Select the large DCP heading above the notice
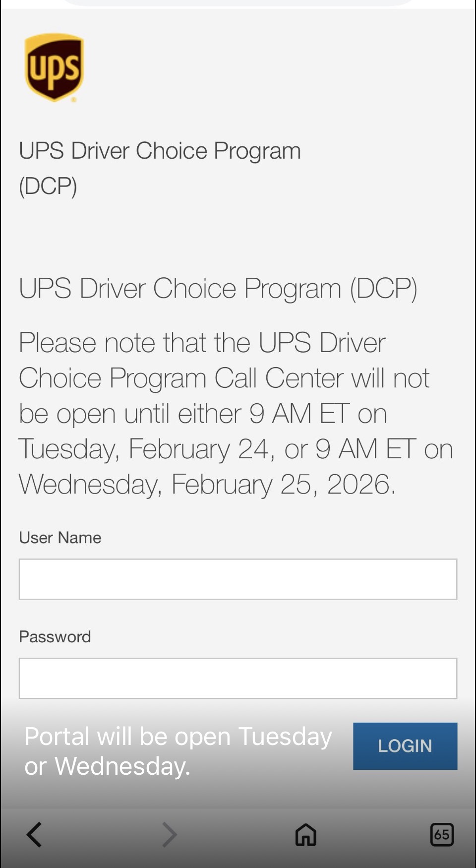The height and width of the screenshot is (868, 476). [x=218, y=288]
